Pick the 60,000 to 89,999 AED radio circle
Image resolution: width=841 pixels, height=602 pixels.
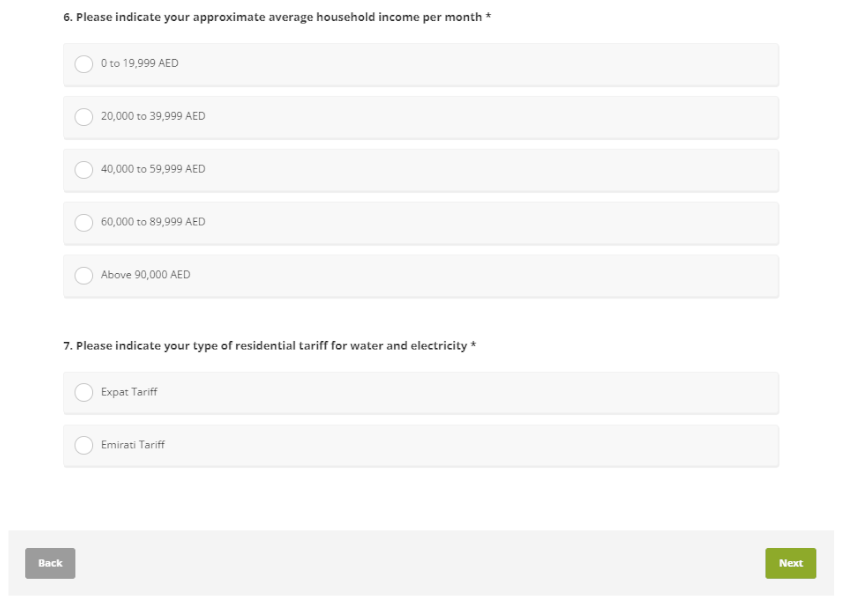click(84, 222)
